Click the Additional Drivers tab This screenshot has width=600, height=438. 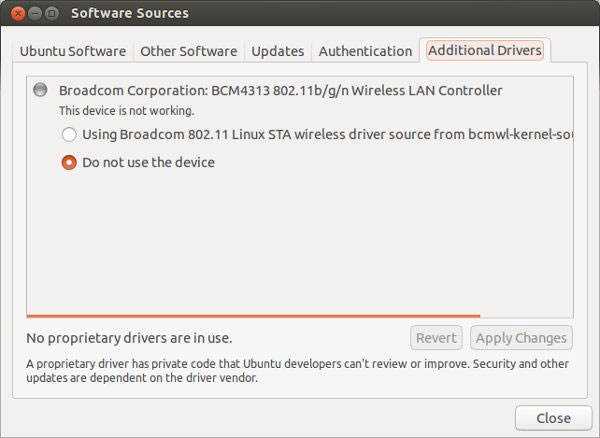click(x=485, y=50)
